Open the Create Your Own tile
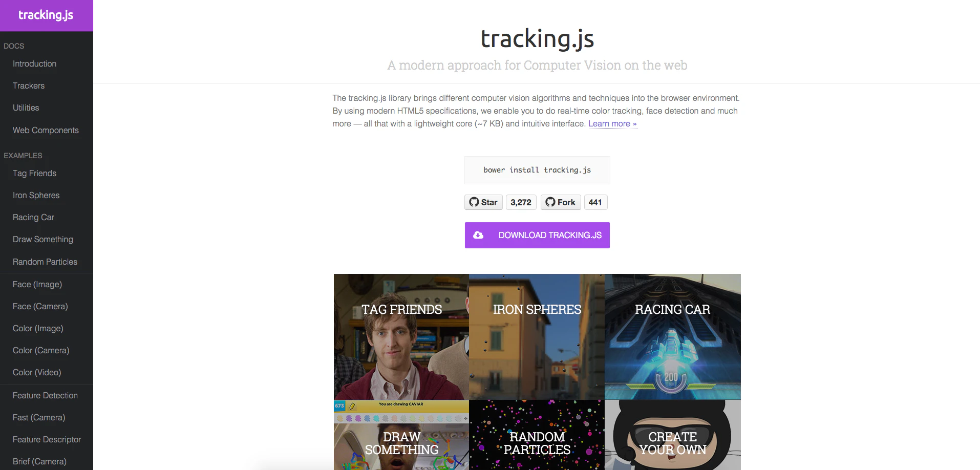980x470 pixels. click(673, 435)
